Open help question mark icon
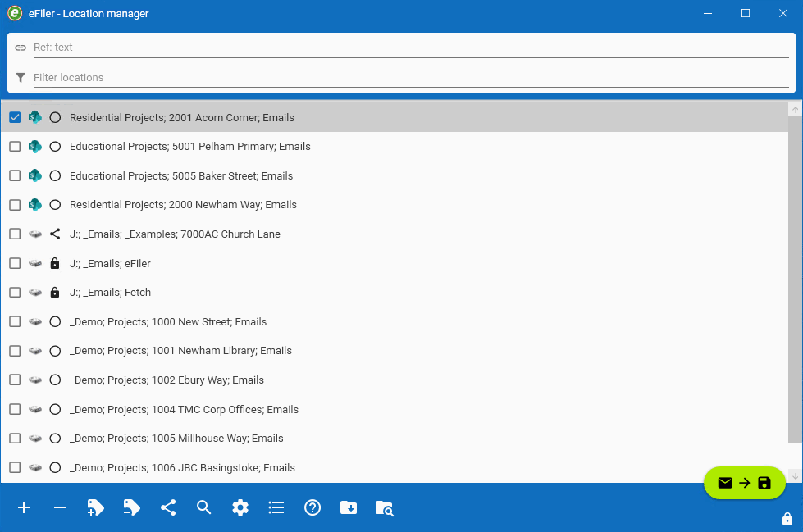The width and height of the screenshot is (803, 532). coord(313,507)
